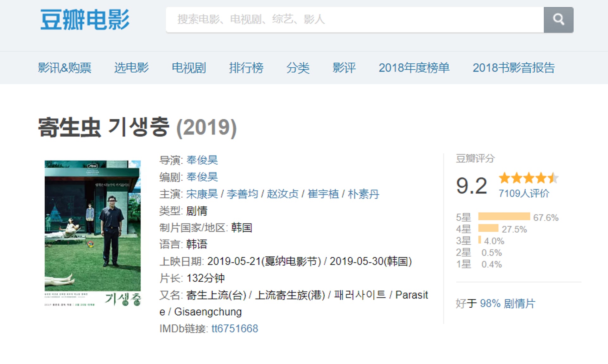Screen dimensions: 608x364
Task: Open the 分类 category page
Action: point(298,68)
